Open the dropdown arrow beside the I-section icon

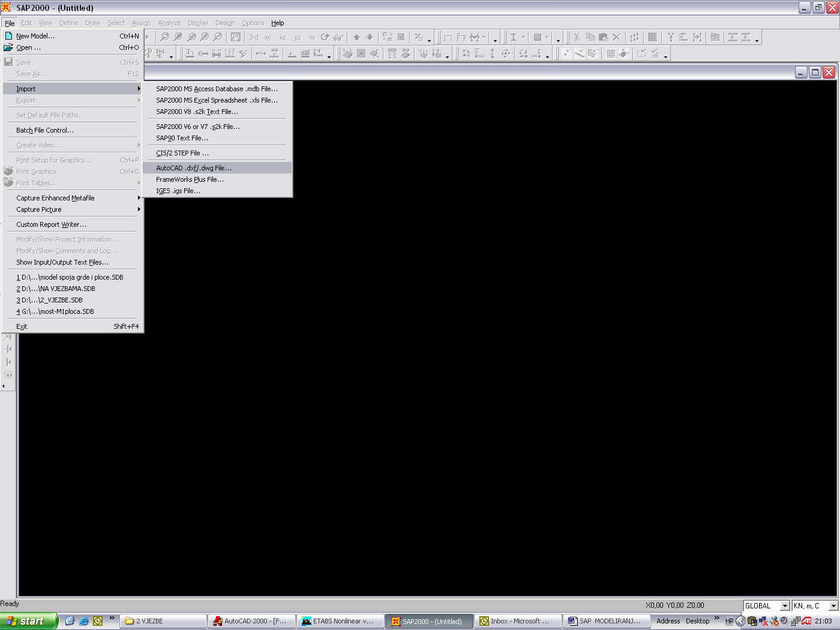[523, 37]
